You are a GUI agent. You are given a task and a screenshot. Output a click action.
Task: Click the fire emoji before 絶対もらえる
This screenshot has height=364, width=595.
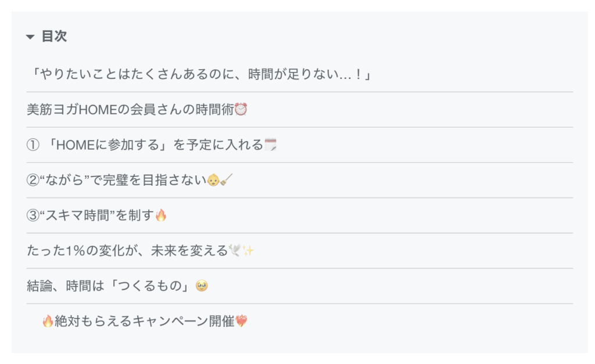click(x=48, y=321)
